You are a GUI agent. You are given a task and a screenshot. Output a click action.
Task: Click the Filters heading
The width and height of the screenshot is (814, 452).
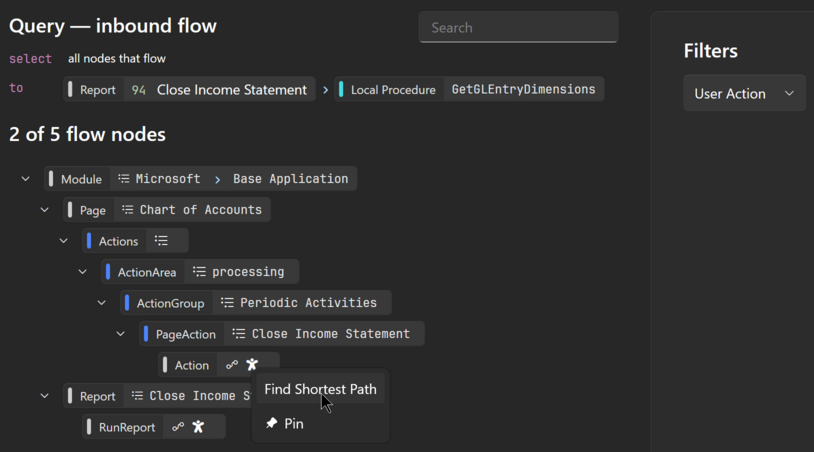click(x=711, y=51)
